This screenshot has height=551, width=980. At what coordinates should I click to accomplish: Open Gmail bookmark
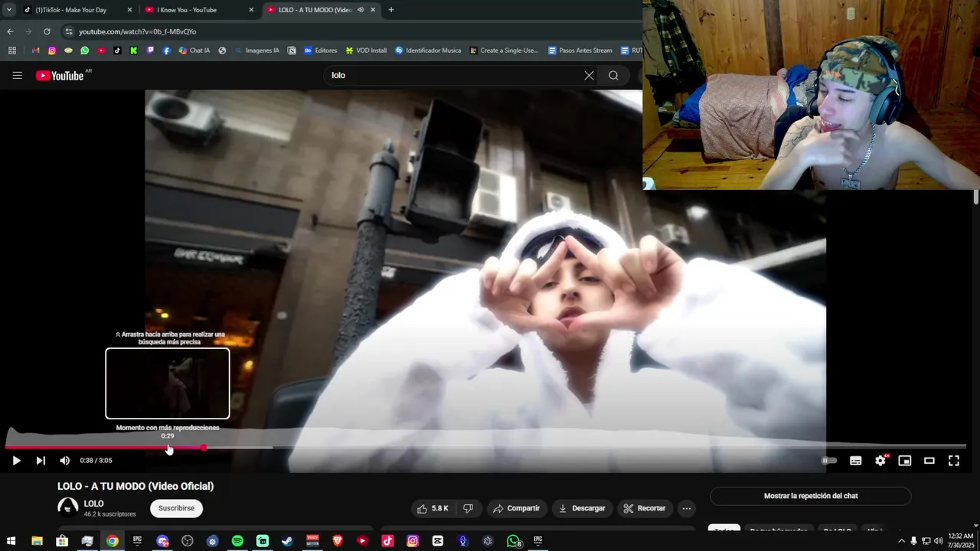[35, 51]
